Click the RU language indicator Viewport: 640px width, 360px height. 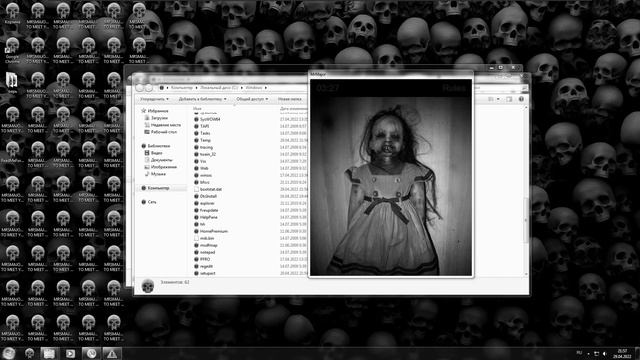pyautogui.click(x=579, y=353)
